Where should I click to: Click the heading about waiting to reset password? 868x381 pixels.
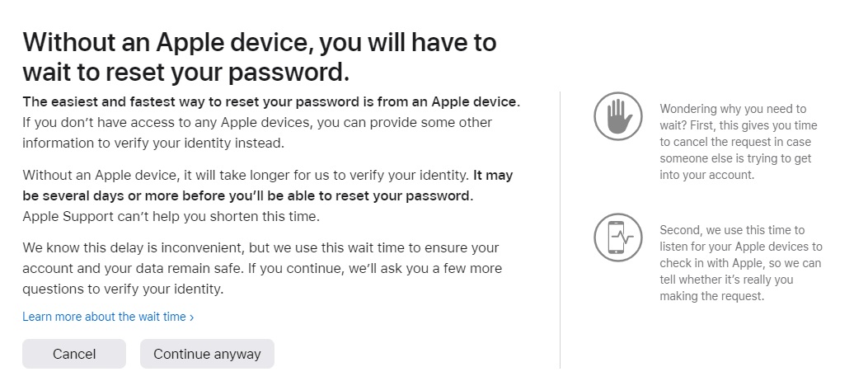[x=260, y=56]
